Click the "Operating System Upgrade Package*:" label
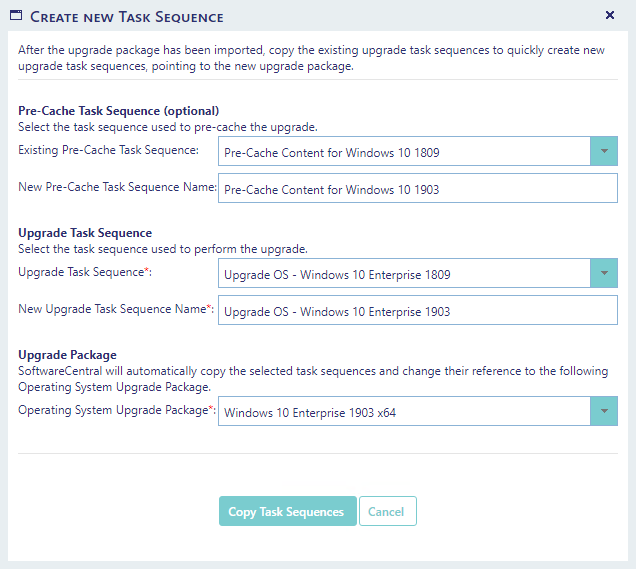The width and height of the screenshot is (636, 569). pyautogui.click(x=116, y=410)
